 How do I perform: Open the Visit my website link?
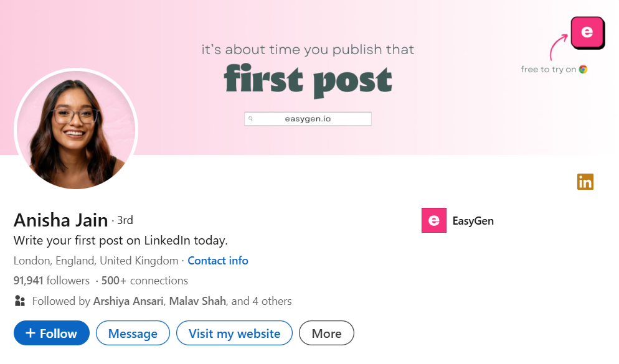click(x=234, y=334)
